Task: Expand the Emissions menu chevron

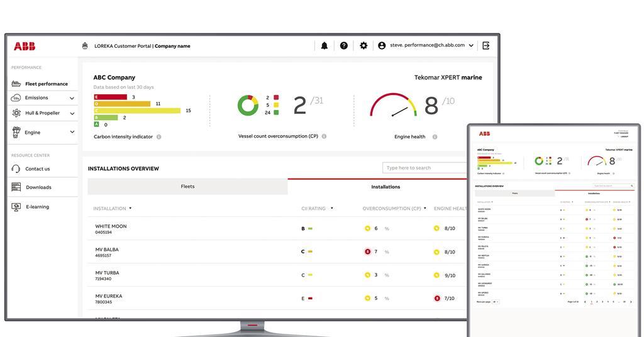Action: (x=72, y=98)
